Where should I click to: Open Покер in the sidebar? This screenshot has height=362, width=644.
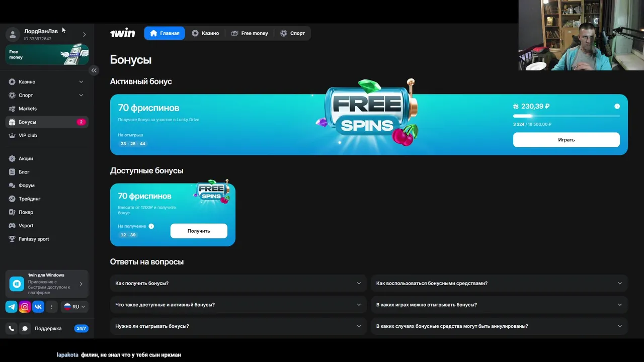point(26,212)
